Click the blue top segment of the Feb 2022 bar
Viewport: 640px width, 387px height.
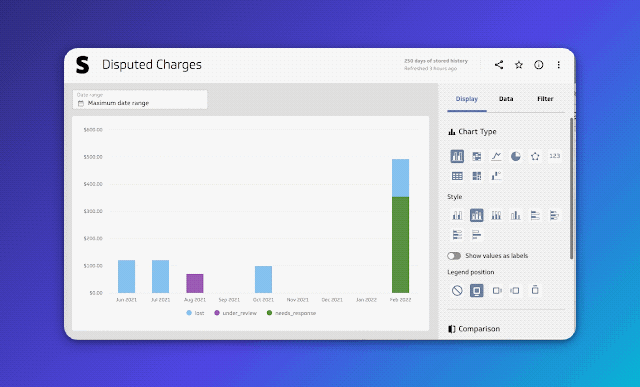pos(400,178)
